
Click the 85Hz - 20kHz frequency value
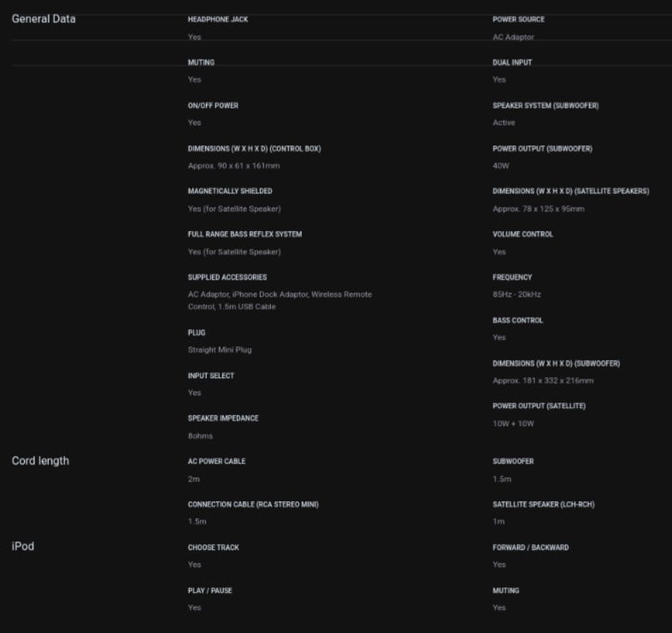516,294
